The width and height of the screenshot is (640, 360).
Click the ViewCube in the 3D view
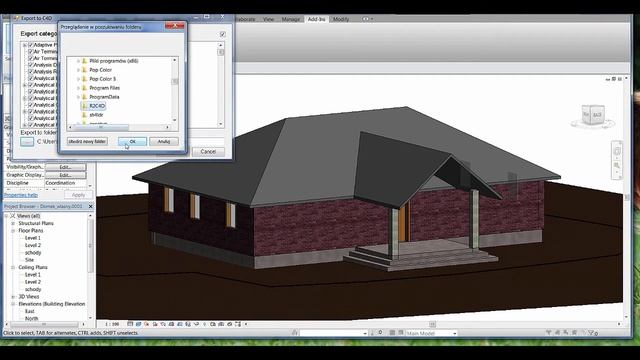[x=592, y=115]
